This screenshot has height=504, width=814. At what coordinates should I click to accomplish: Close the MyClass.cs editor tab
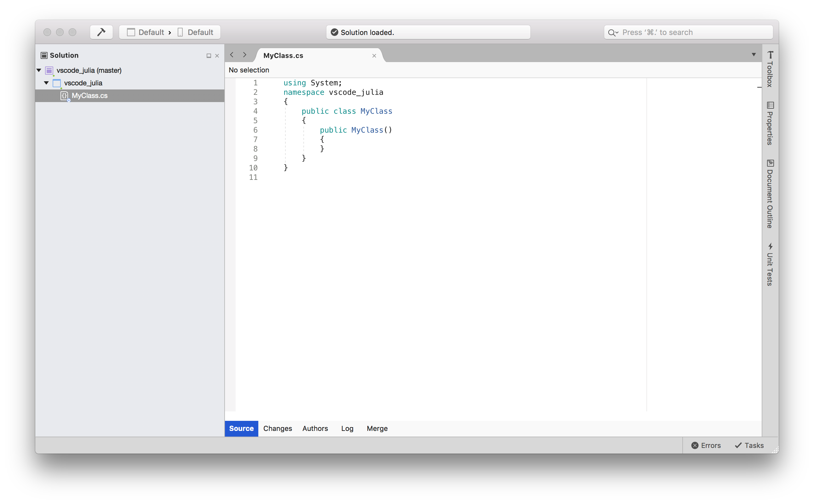coord(374,56)
